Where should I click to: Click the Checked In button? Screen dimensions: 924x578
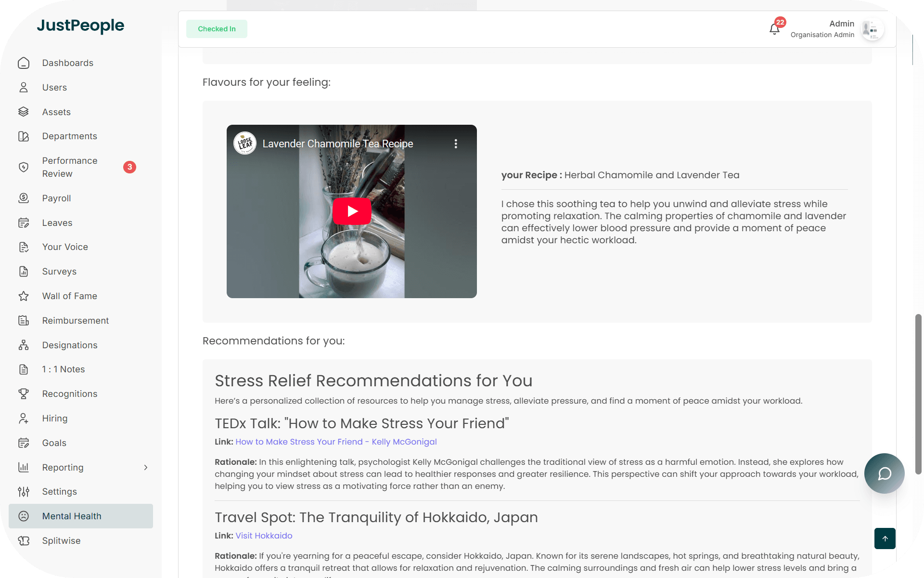point(217,29)
